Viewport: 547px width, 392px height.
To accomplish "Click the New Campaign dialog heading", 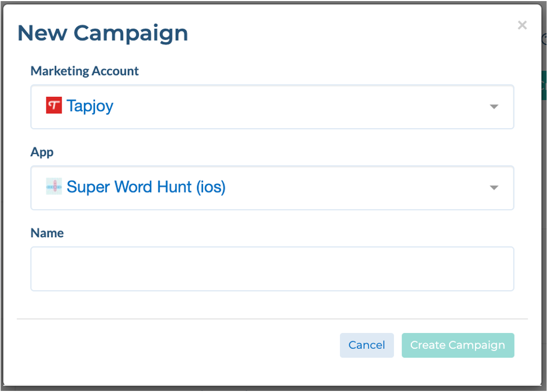I will click(x=103, y=33).
